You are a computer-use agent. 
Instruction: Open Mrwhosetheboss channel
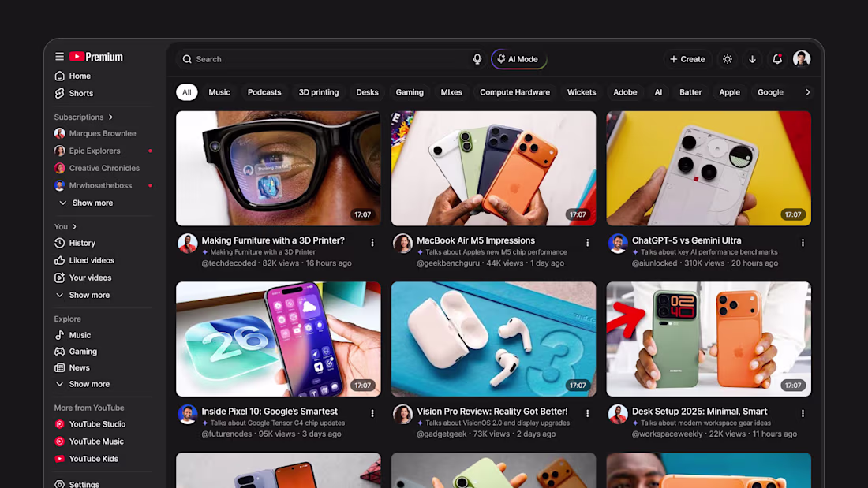tap(93, 185)
